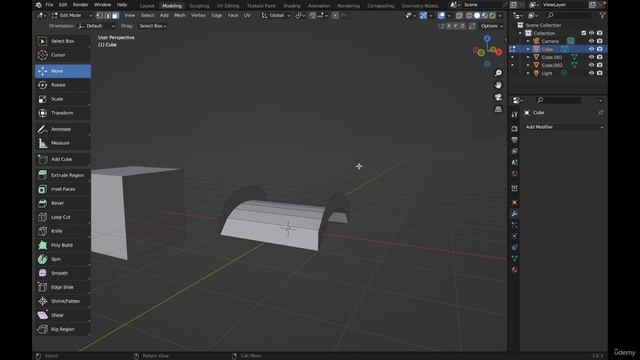Activate the Edge Slide tool

(63, 287)
